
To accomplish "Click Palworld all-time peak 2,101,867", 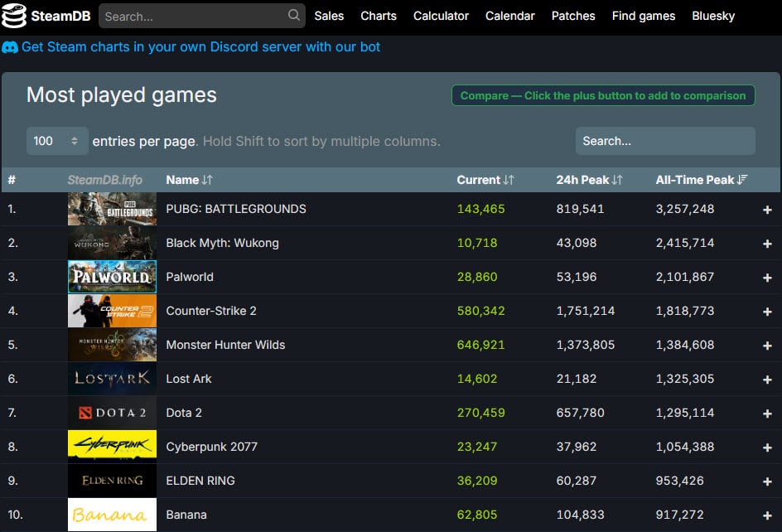I will pyautogui.click(x=685, y=277).
